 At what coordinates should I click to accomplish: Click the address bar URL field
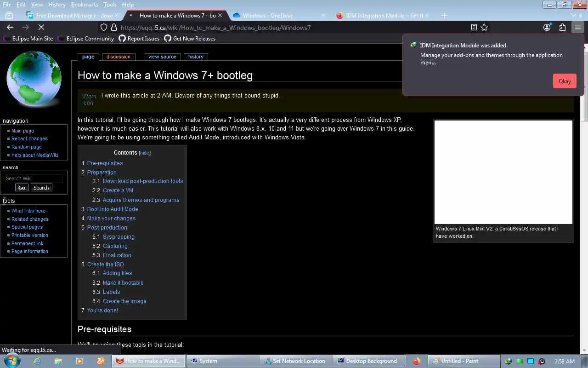pyautogui.click(x=294, y=28)
